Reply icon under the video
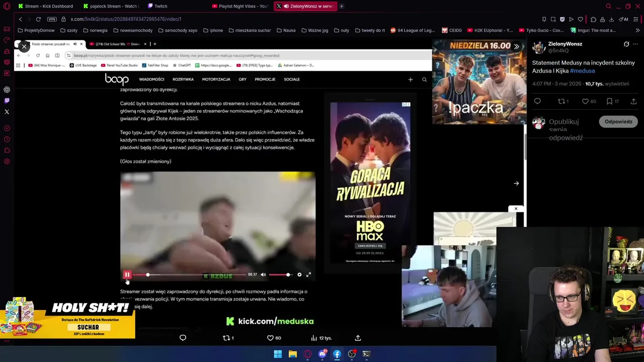This screenshot has width=644, height=362. [x=183, y=338]
